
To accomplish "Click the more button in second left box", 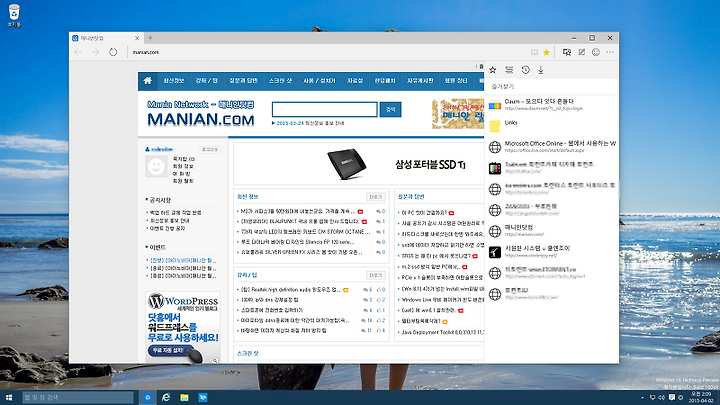I will tap(376, 275).
